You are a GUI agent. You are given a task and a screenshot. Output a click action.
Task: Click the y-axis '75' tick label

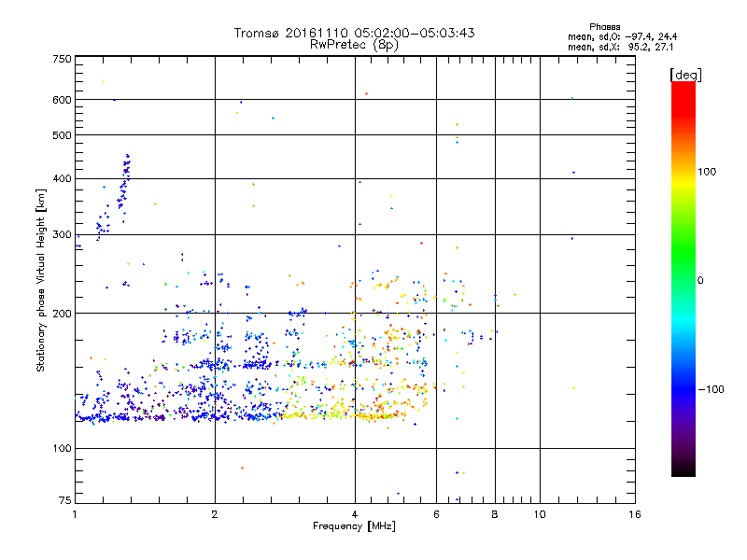pyautogui.click(x=65, y=500)
